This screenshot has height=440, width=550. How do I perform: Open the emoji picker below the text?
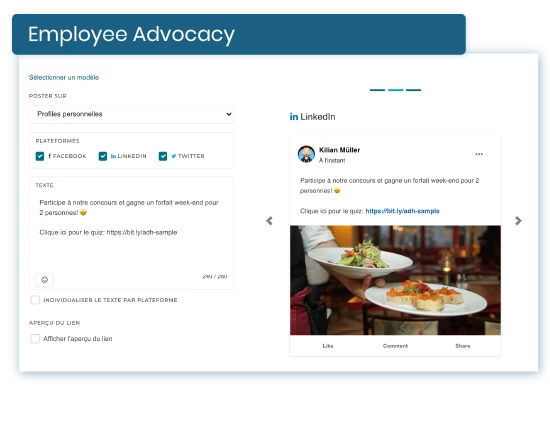pos(45,280)
